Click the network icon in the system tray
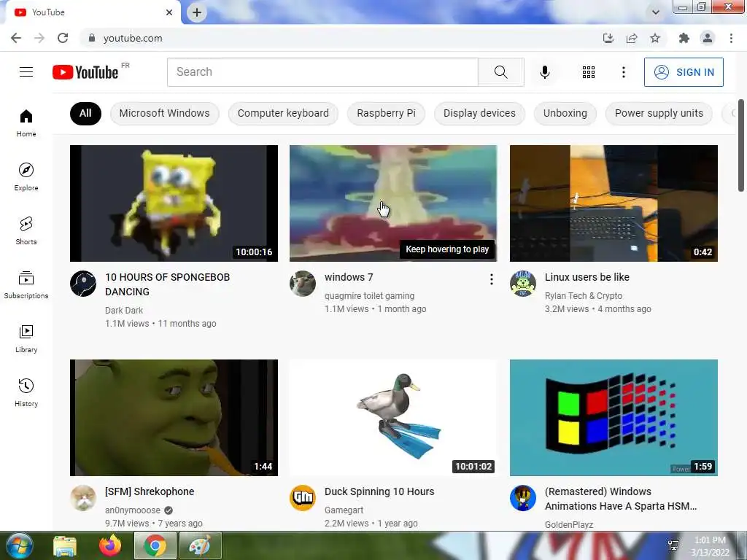This screenshot has height=560, width=747. click(x=673, y=545)
